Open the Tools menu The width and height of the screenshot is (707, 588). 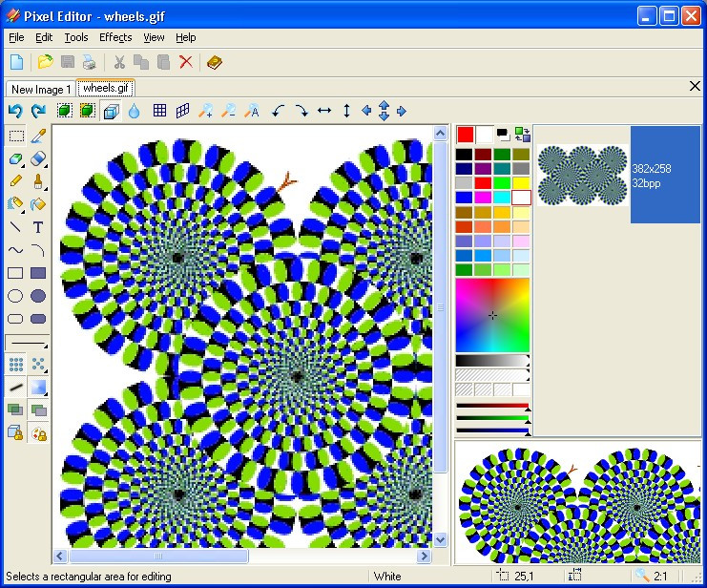coord(75,37)
